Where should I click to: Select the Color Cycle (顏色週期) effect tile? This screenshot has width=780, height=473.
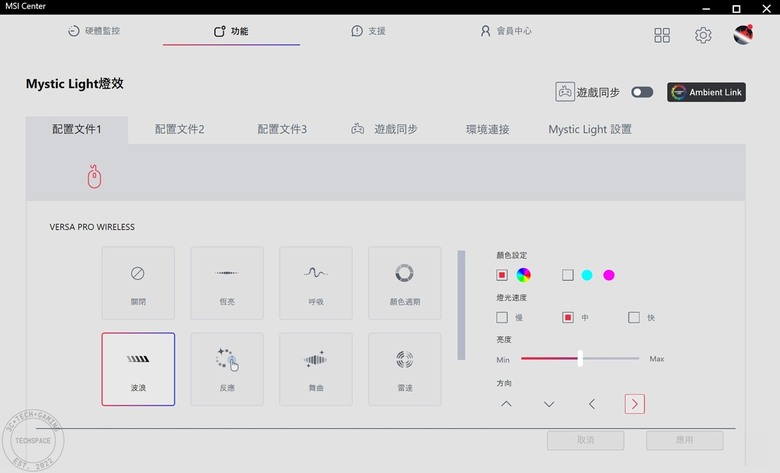pos(404,283)
